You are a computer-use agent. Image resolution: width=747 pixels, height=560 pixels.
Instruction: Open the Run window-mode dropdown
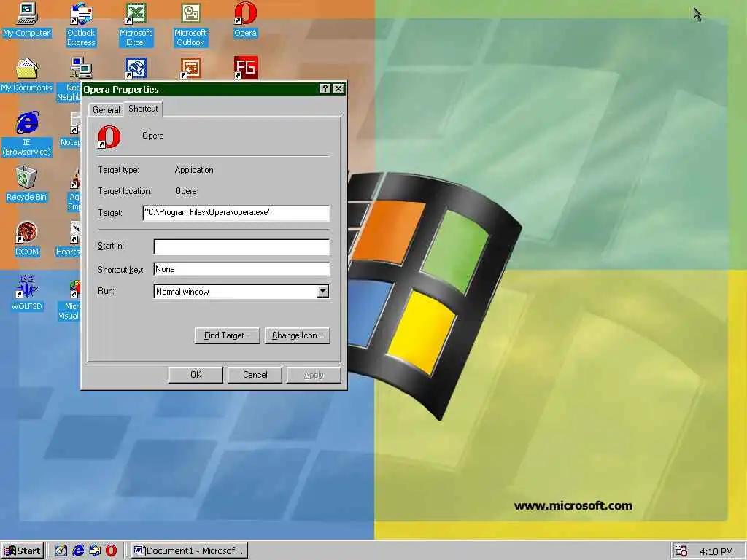point(323,291)
